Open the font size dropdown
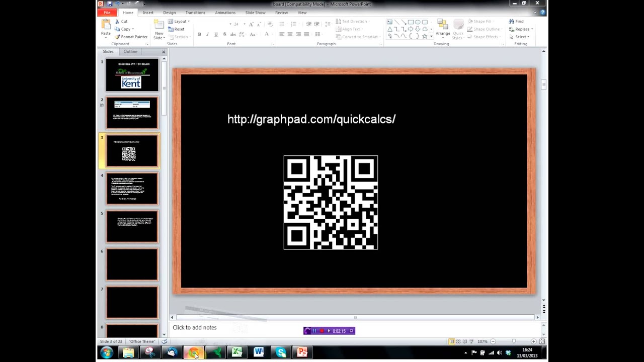The height and width of the screenshot is (362, 644). (x=245, y=24)
